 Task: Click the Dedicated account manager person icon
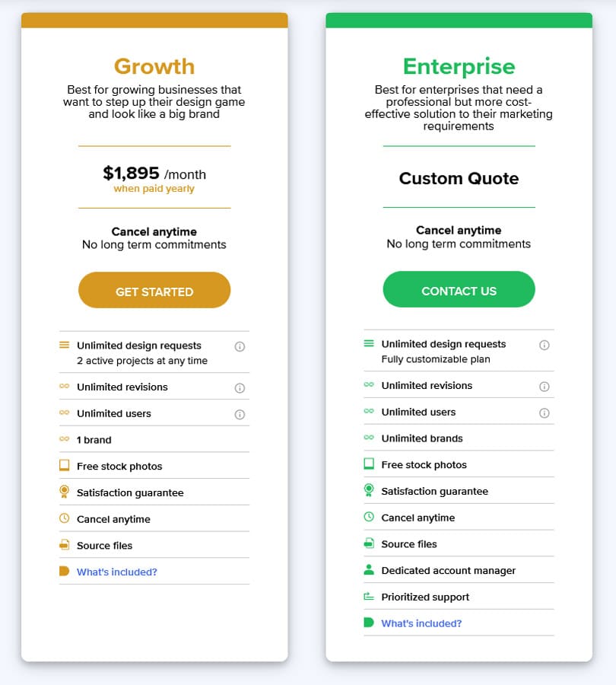point(369,569)
